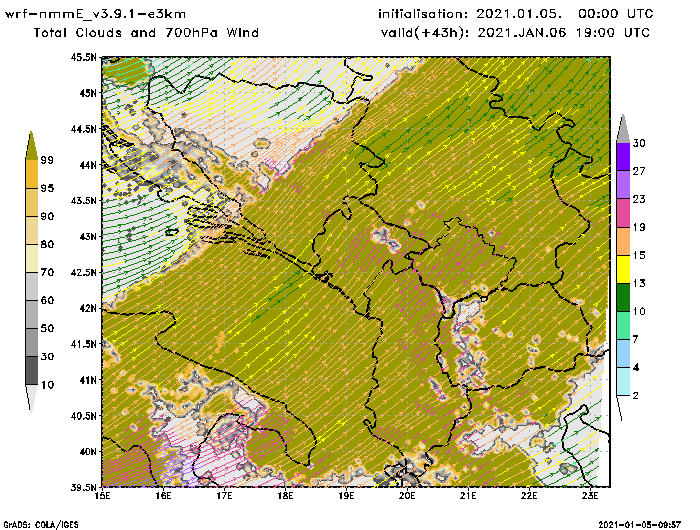Click the 'initialisation: 2021.01.05. 00:00 UTC' text
Viewport: 700px width, 530px height.
[516, 14]
